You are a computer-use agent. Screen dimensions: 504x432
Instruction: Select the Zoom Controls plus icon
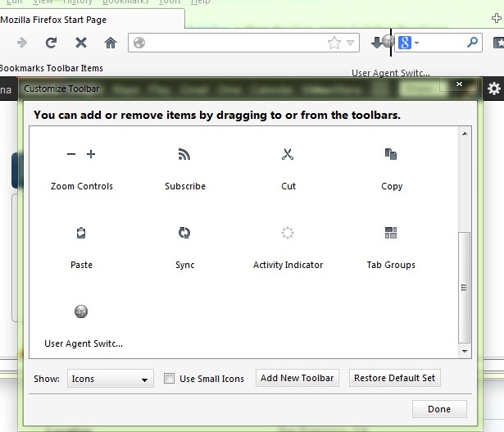pos(91,154)
